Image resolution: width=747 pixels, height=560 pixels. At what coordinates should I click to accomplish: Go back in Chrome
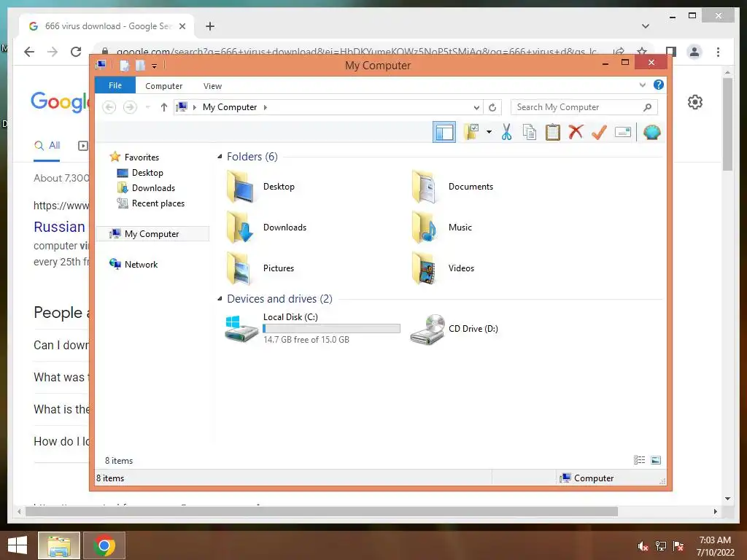point(29,52)
